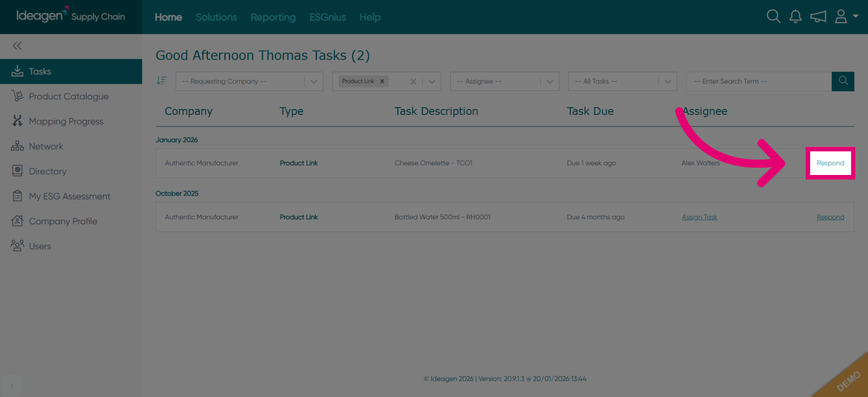This screenshot has width=868, height=397.
Task: Click Respond for the Cheese Omelette task
Action: coord(830,163)
